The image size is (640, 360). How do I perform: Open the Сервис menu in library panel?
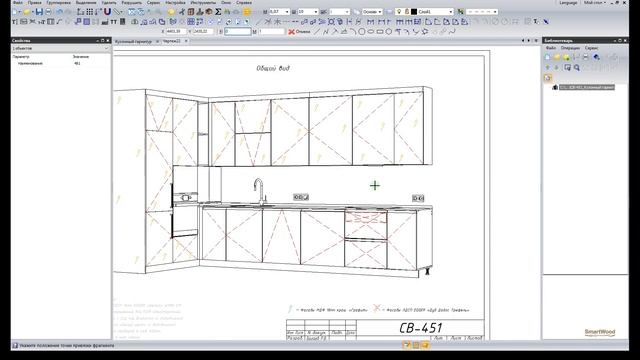tap(591, 48)
